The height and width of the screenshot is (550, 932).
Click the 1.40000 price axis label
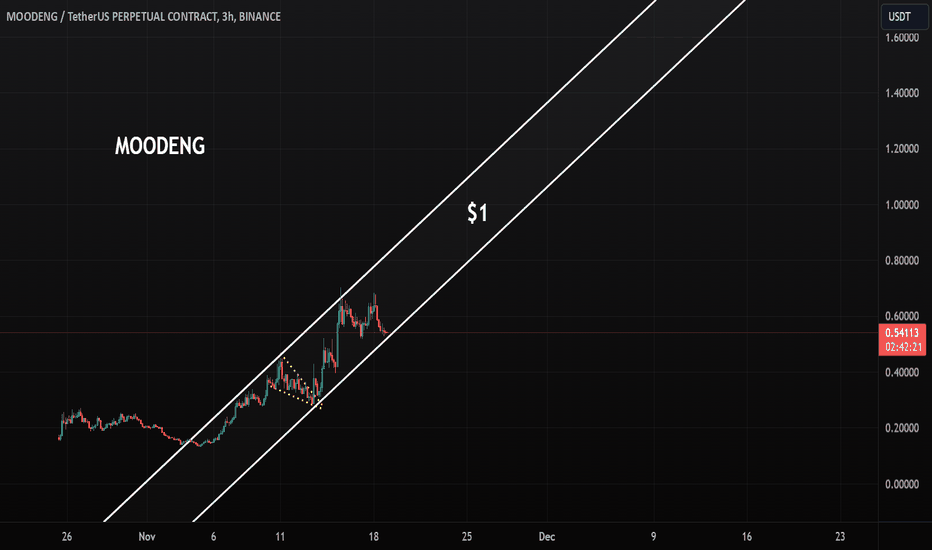click(902, 93)
